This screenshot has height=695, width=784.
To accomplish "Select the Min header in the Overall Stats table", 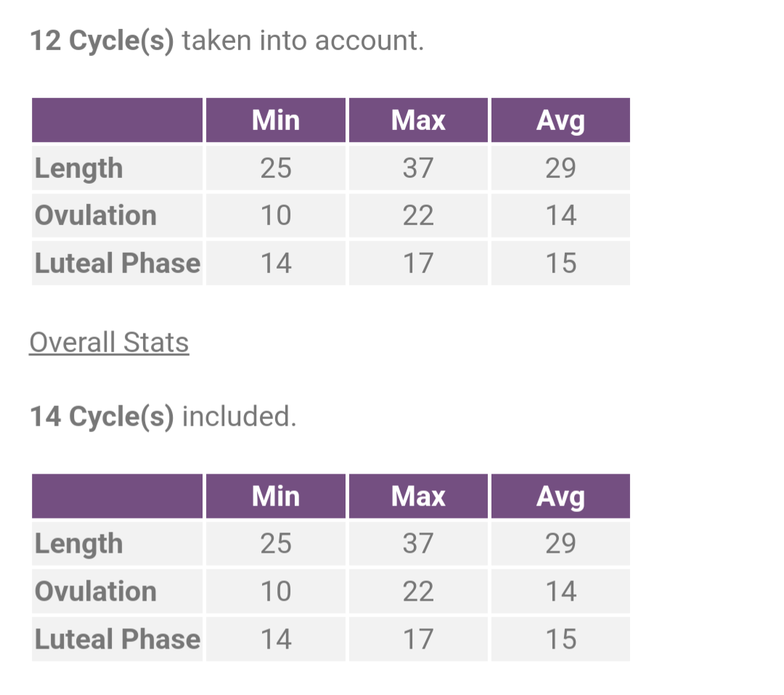I will pyautogui.click(x=276, y=496).
